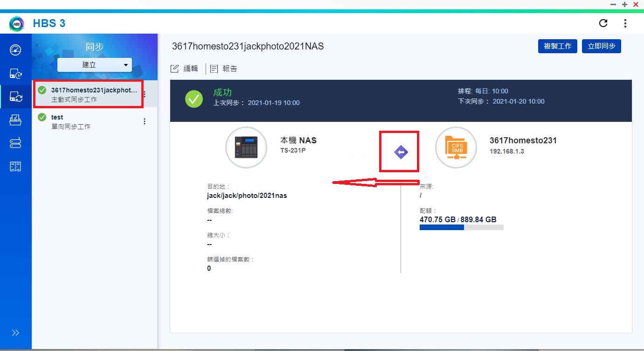The width and height of the screenshot is (644, 351).
Task: Open the Storage Spaces sidebar icon
Action: [15, 143]
